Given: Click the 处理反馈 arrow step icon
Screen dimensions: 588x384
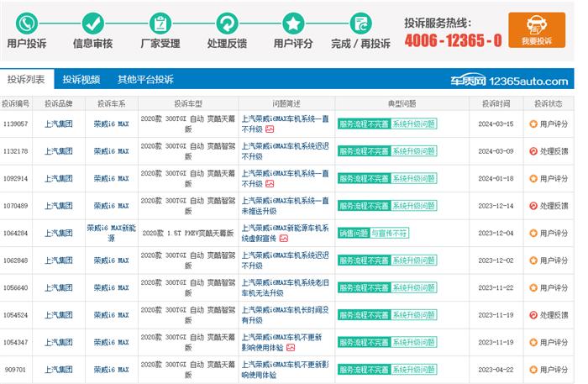Looking at the screenshot, I should click(x=227, y=24).
